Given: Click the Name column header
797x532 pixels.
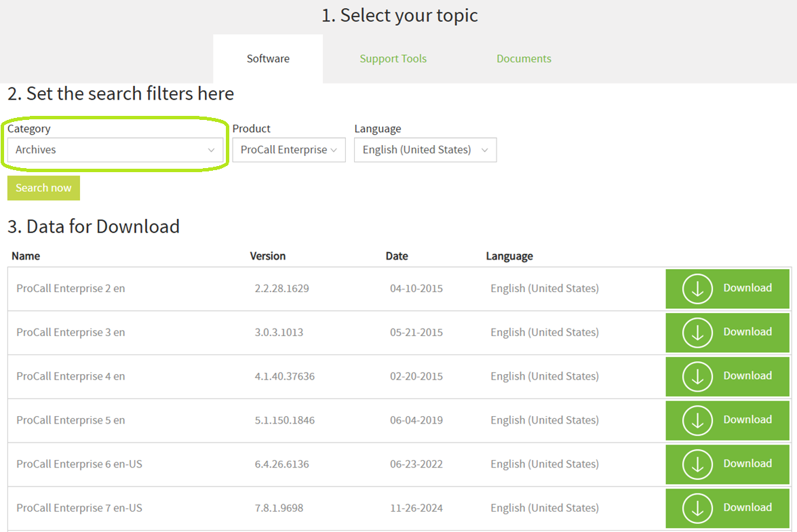Looking at the screenshot, I should coord(26,256).
